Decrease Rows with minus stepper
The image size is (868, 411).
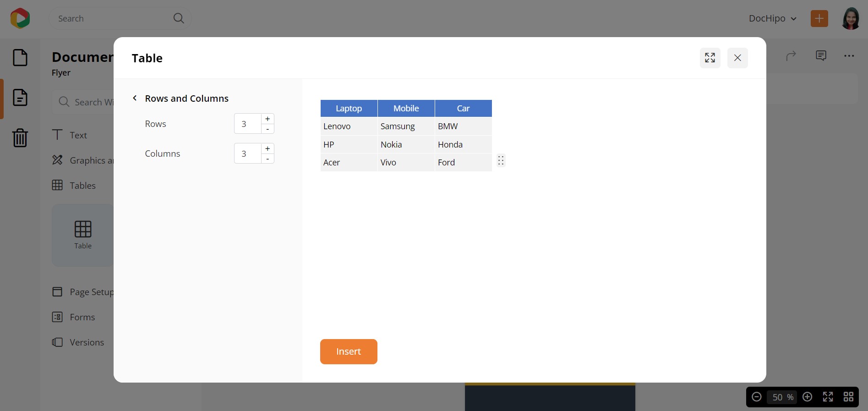tap(267, 129)
